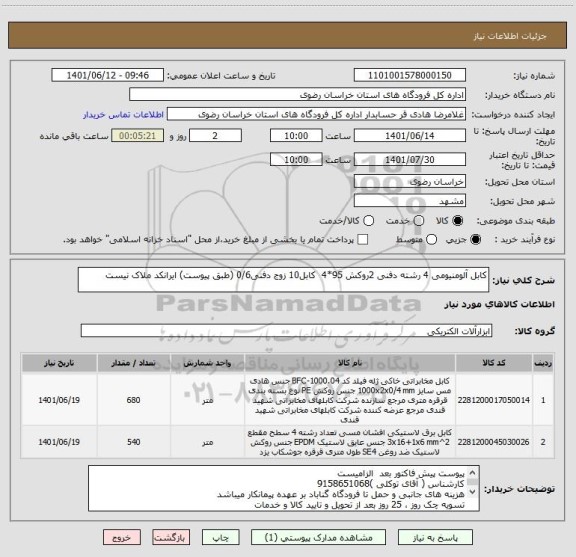This screenshot has width=576, height=557.
Task: Click the remaining time 00:05:21 field
Action: point(137,136)
